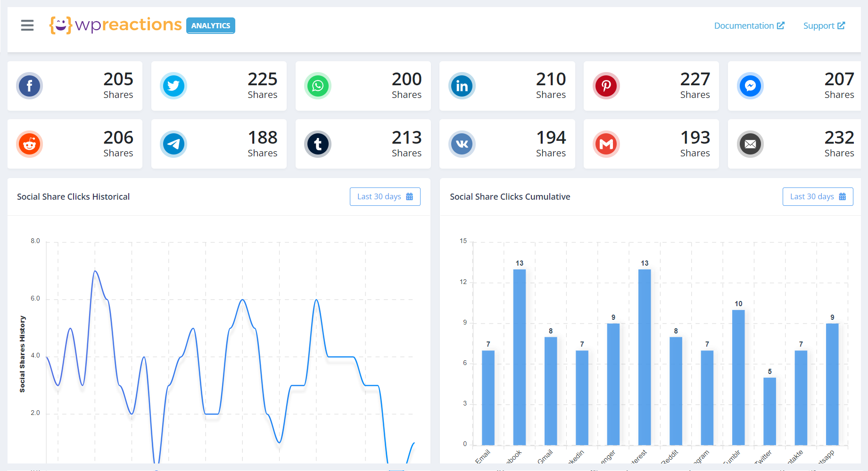Click the Social Share Clicks Historical title

74,197
